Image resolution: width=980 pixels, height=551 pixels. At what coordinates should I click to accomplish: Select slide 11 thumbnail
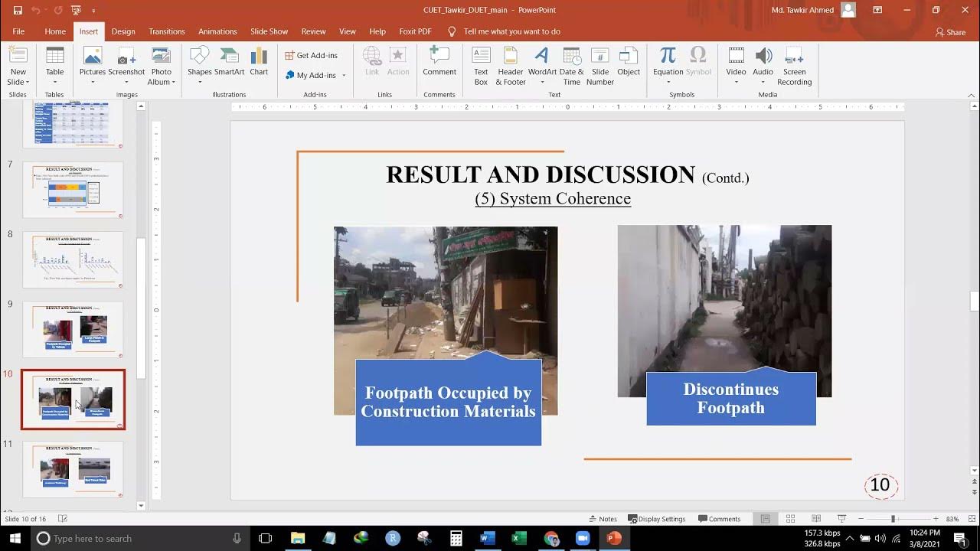[x=73, y=468]
